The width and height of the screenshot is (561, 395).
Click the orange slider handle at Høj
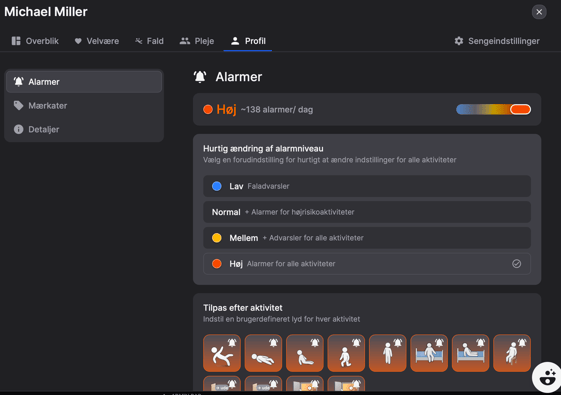coord(521,109)
